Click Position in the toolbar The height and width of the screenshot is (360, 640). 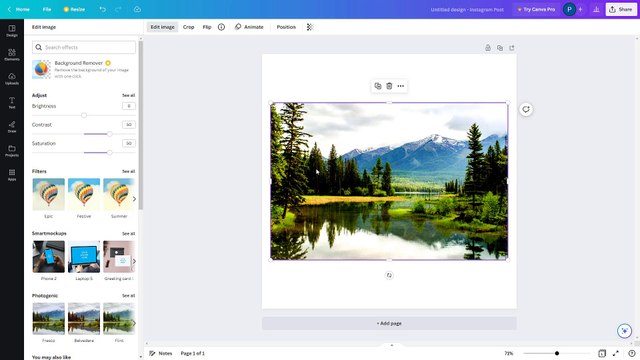point(286,27)
